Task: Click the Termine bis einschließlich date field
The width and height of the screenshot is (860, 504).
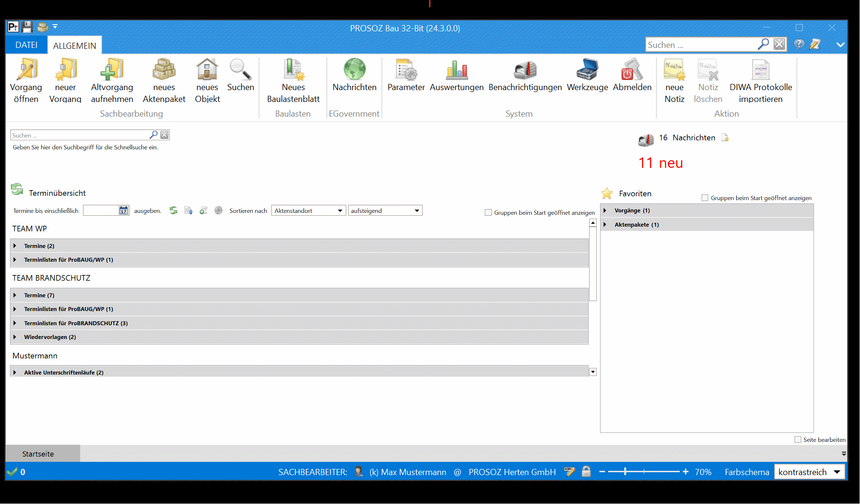Action: (101, 211)
